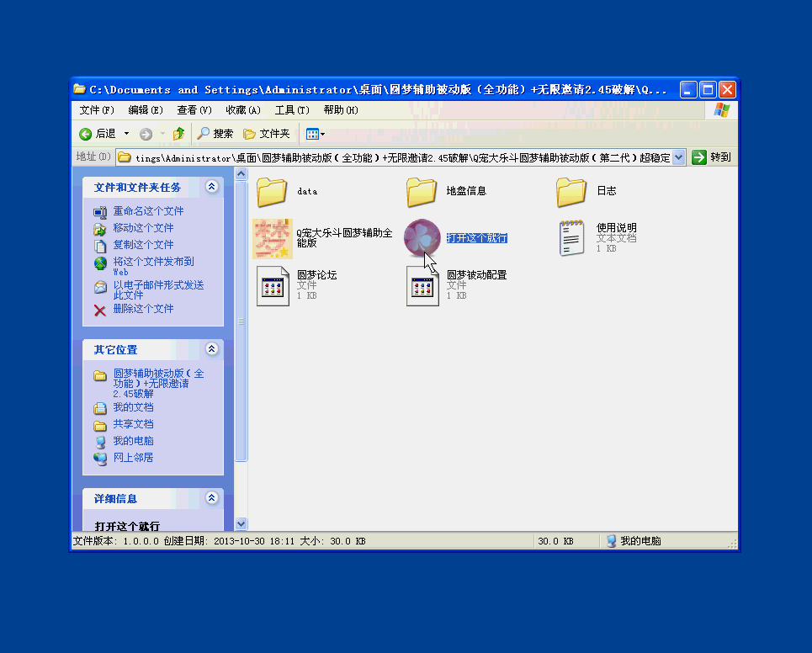This screenshot has height=653, width=812.
Task: Minimize the Explorer window
Action: [x=687, y=90]
